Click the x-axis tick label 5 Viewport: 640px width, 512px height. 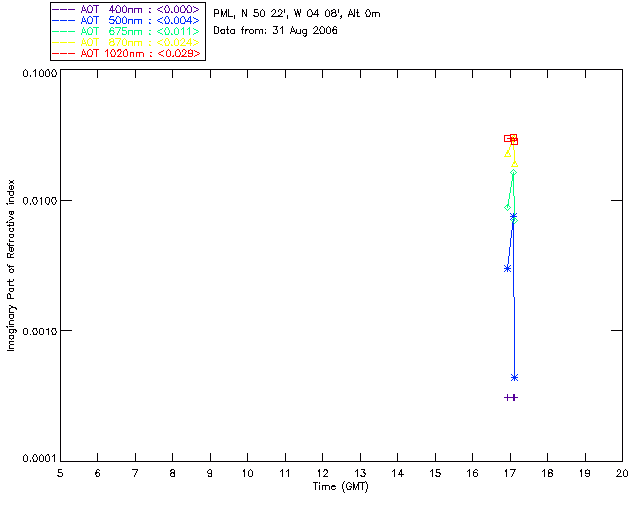coord(60,473)
